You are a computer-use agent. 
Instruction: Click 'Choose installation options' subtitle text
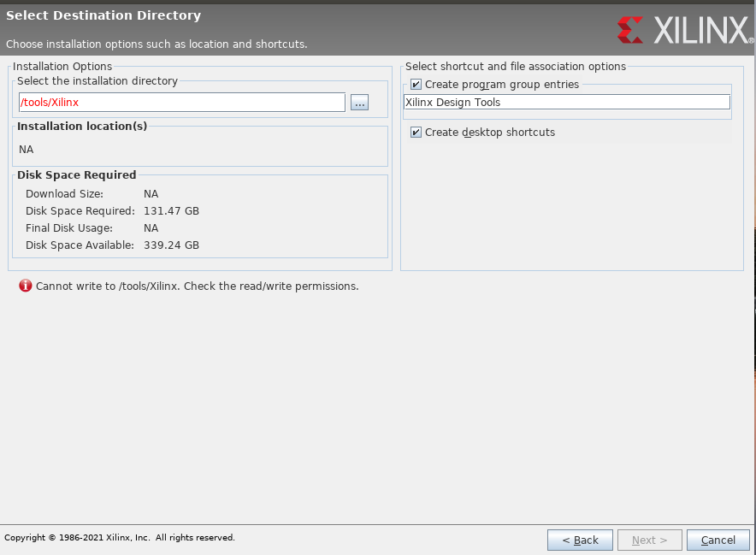pyautogui.click(x=157, y=44)
